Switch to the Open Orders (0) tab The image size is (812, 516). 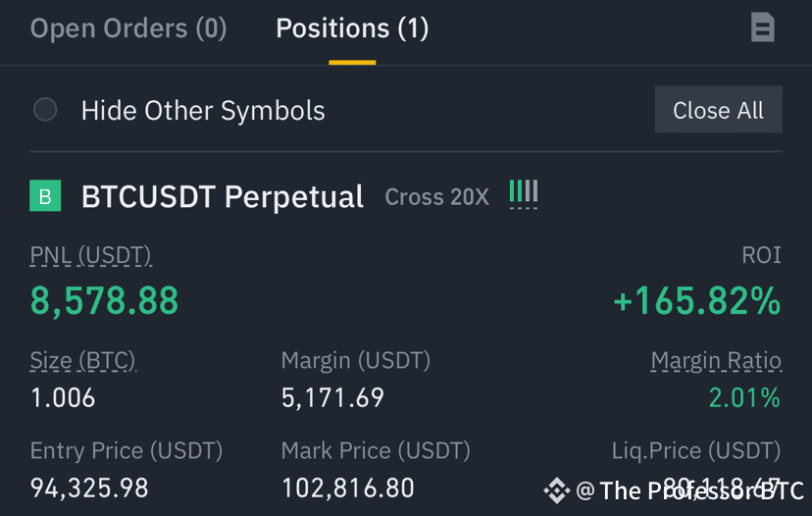click(x=128, y=28)
